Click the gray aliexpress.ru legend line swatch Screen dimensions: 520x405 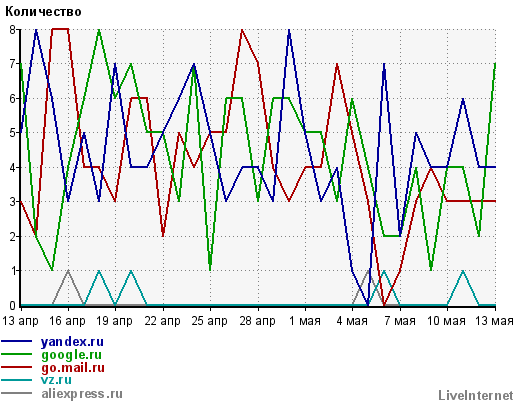(17, 393)
